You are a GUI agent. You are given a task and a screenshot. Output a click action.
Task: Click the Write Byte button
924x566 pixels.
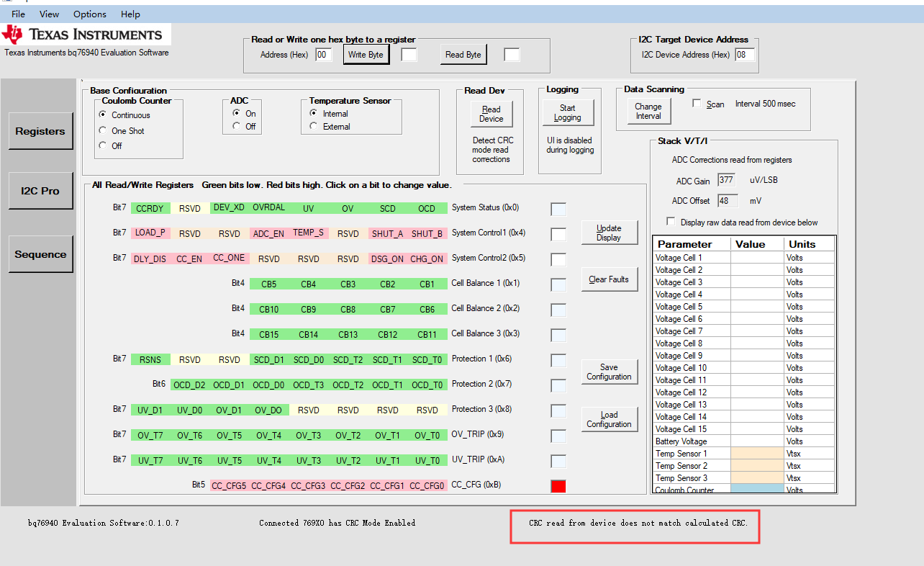point(366,55)
